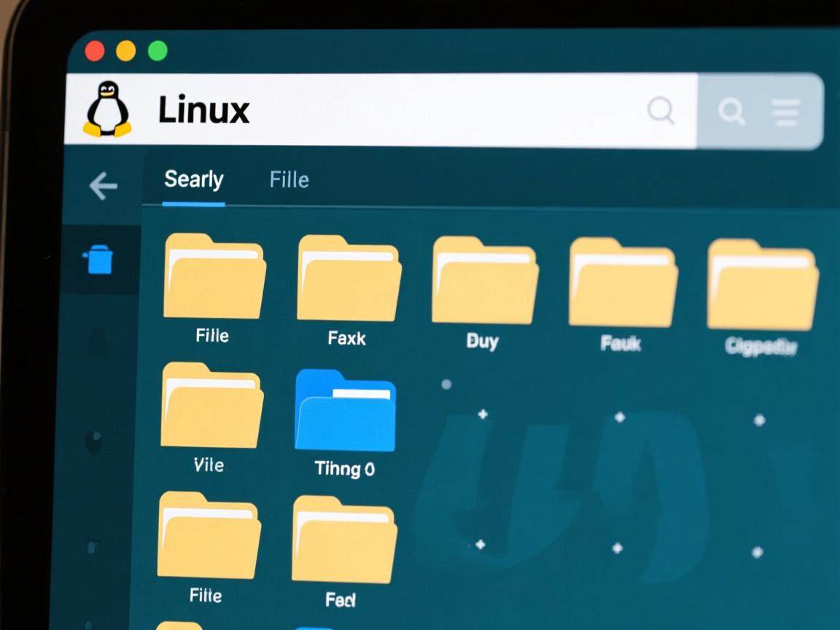
Task: Click the Tux penguin logo
Action: tap(106, 109)
